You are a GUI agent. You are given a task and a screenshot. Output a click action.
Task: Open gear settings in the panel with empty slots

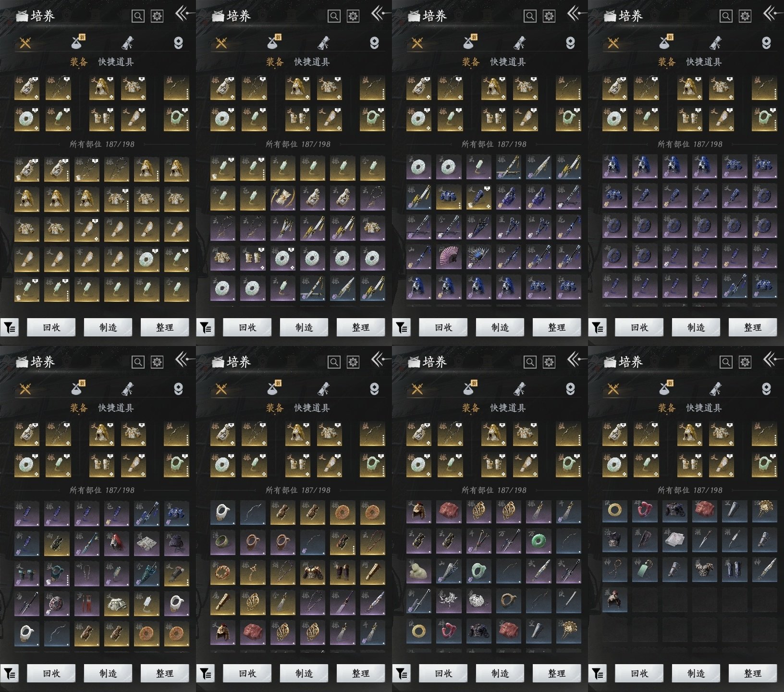click(745, 362)
